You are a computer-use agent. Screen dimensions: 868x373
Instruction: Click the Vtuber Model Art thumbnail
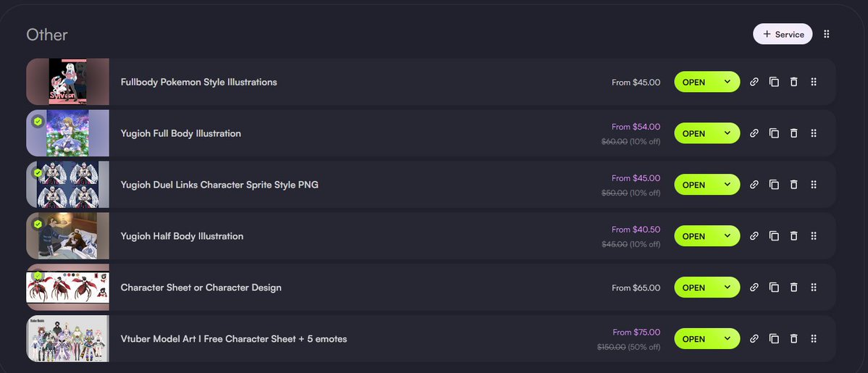click(x=67, y=339)
